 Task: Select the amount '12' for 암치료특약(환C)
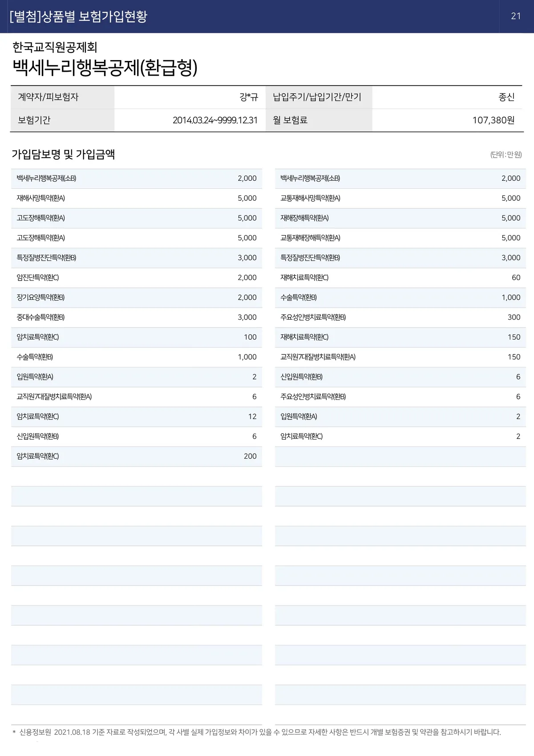click(x=252, y=416)
